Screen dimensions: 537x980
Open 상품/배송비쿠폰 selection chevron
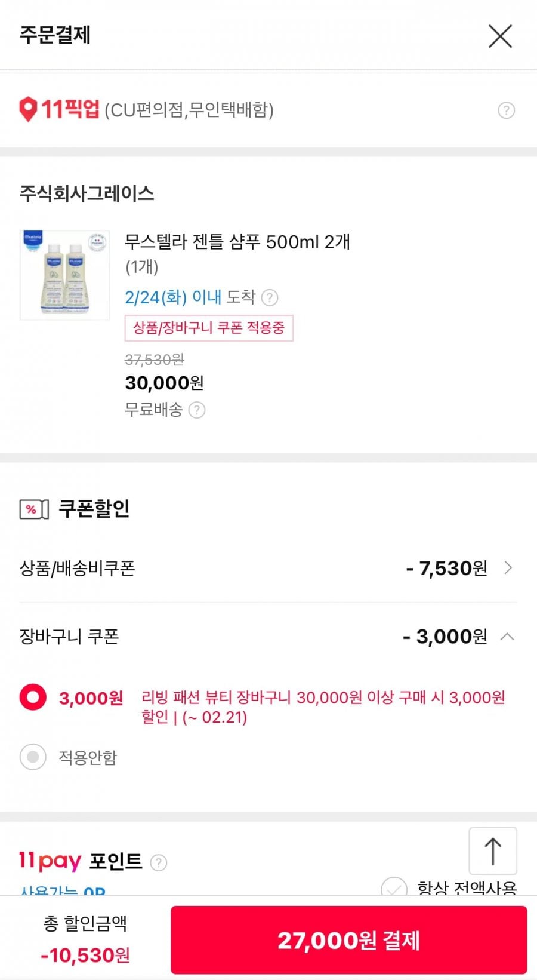pyautogui.click(x=508, y=568)
